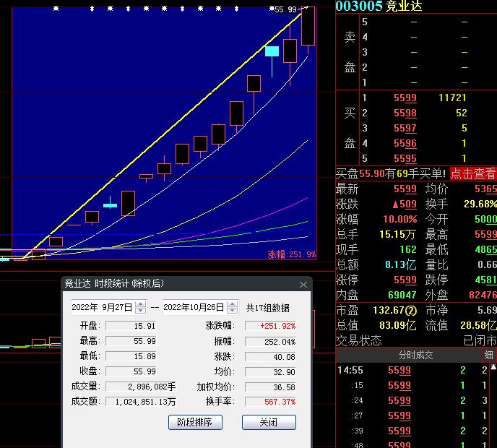The width and height of the screenshot is (497, 448).
Task: Click the stock code 003005 title
Action: tap(359, 6)
